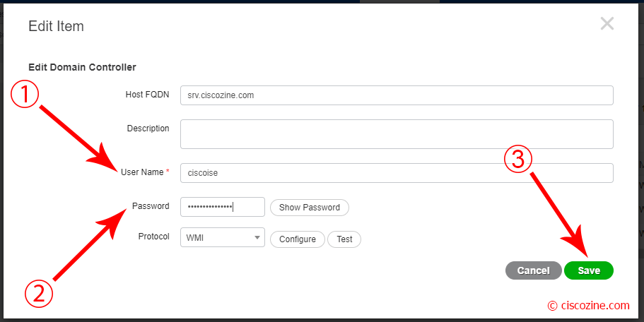Image resolution: width=644 pixels, height=322 pixels.
Task: Click the Protocol label text
Action: tap(153, 237)
